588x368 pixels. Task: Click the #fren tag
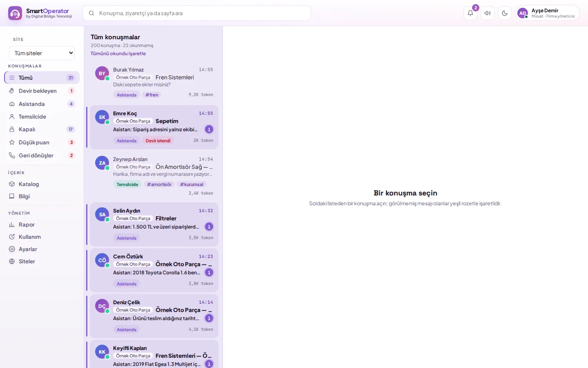[152, 95]
